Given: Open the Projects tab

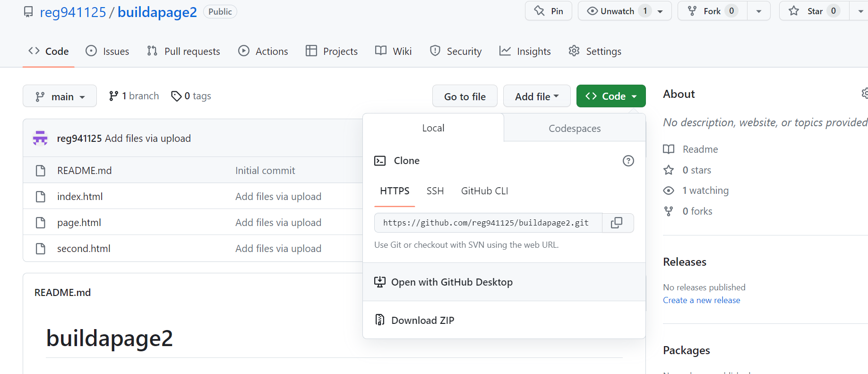Looking at the screenshot, I should point(332,51).
